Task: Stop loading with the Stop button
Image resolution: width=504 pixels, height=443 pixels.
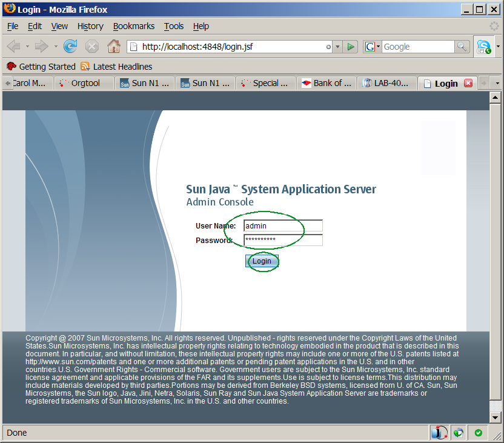Action: pyautogui.click(x=92, y=47)
